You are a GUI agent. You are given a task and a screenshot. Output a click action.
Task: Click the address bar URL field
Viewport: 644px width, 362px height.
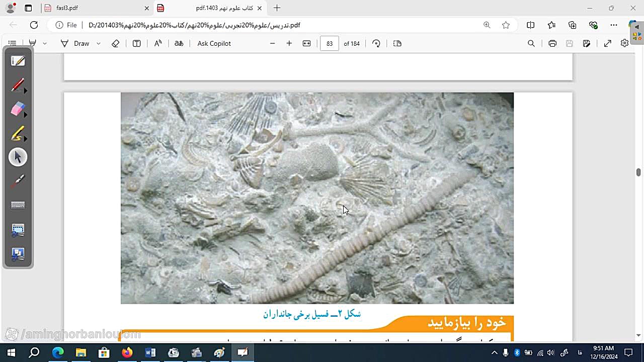(x=282, y=25)
